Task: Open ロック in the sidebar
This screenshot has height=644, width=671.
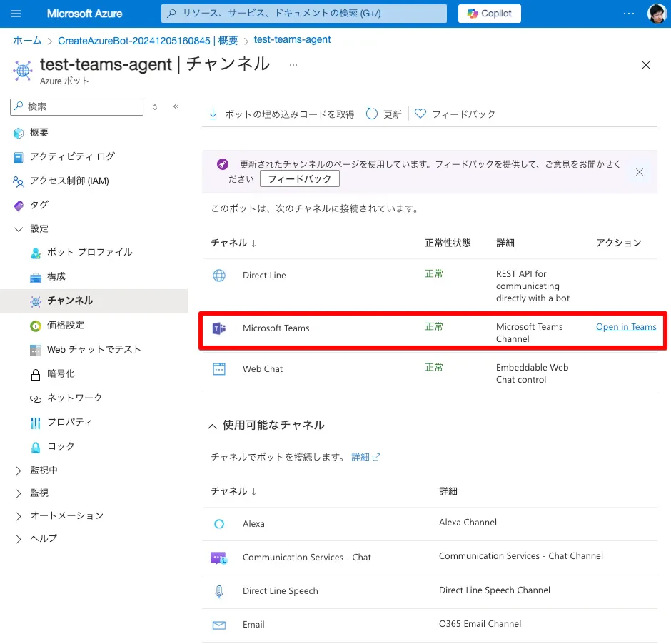Action: 61,446
